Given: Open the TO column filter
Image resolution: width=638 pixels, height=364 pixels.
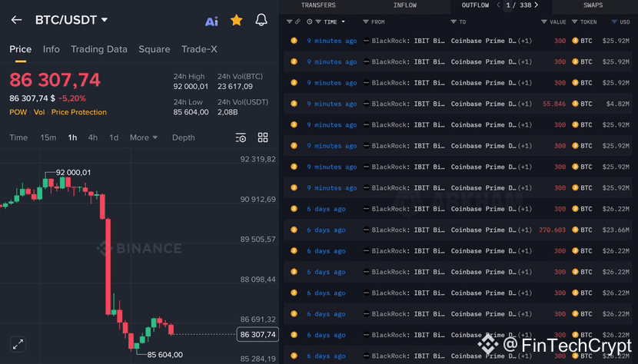Looking at the screenshot, I should pyautogui.click(x=454, y=22).
